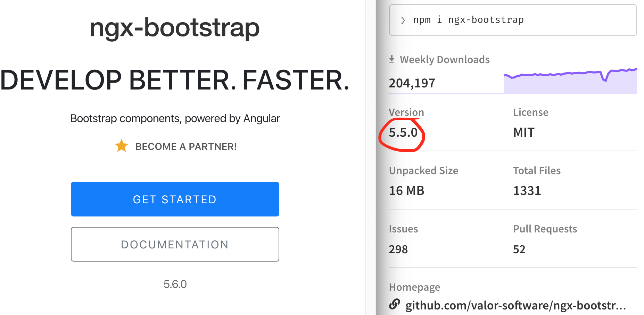Click the MIT license label
644x315 pixels.
[523, 132]
